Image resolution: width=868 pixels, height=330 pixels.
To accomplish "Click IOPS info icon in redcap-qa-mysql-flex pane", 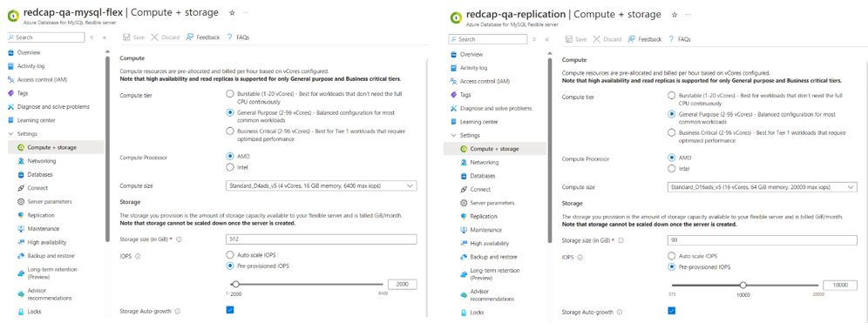I will click(x=138, y=257).
